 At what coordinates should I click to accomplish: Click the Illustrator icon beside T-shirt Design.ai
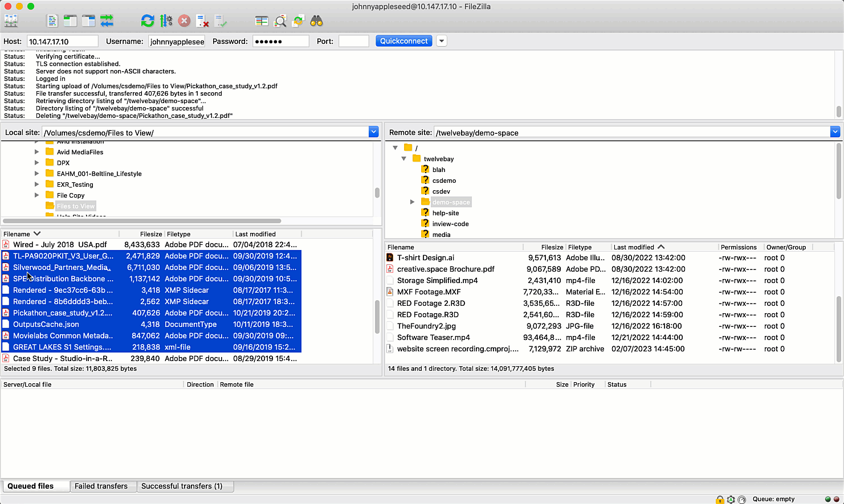point(390,257)
